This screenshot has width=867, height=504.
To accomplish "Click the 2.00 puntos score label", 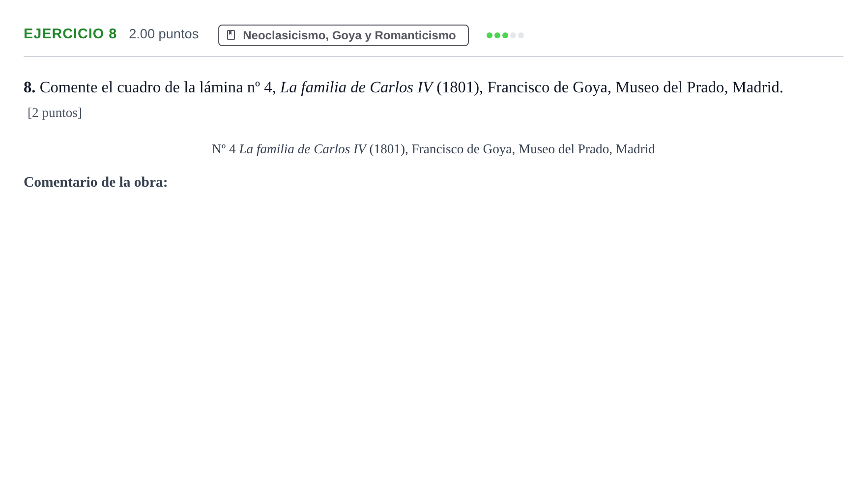I will click(164, 34).
